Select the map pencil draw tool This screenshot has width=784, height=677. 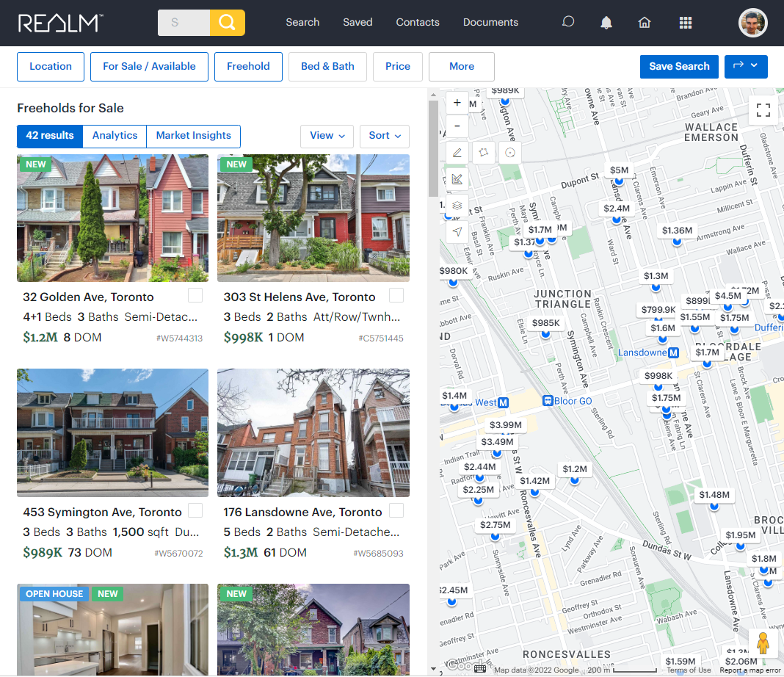tap(457, 153)
